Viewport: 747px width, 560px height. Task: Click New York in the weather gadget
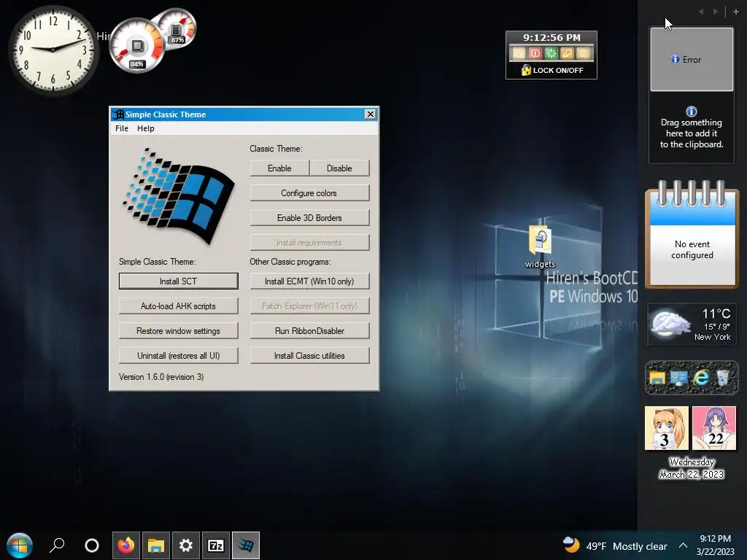pos(712,337)
